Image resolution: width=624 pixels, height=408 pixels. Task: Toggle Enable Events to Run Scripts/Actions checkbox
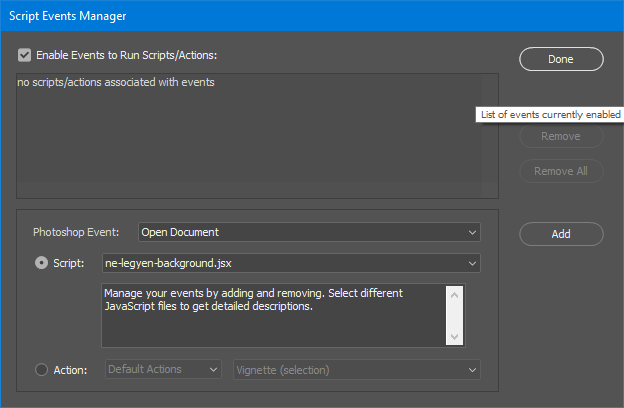click(x=25, y=55)
